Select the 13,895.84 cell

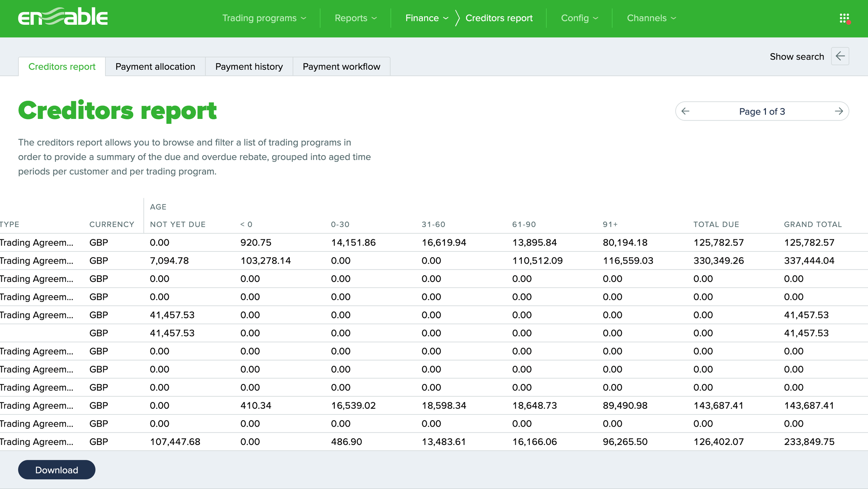coord(534,243)
